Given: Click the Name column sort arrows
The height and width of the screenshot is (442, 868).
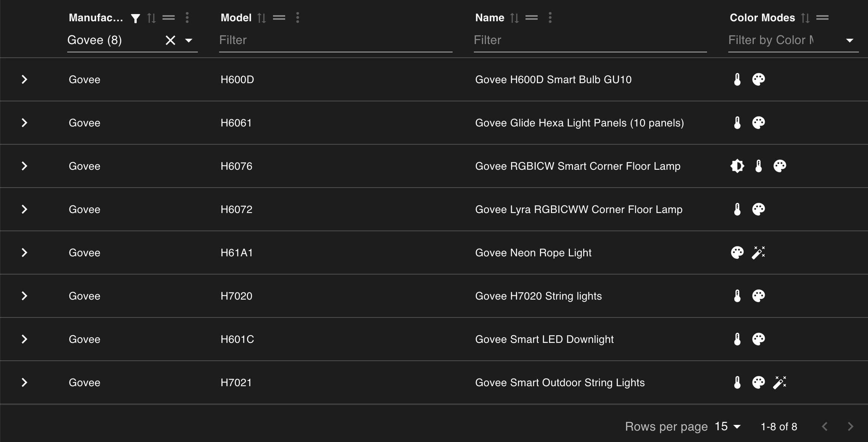Looking at the screenshot, I should (514, 18).
